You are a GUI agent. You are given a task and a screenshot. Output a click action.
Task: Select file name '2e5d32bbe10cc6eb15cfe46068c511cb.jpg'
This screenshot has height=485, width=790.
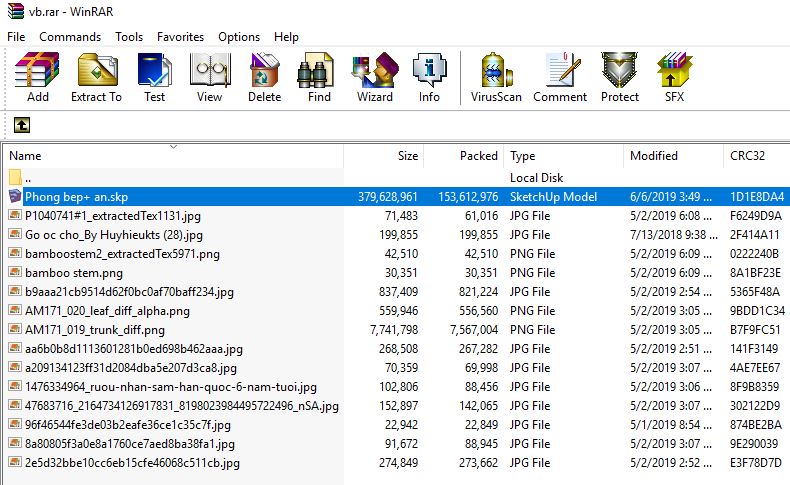pos(133,463)
